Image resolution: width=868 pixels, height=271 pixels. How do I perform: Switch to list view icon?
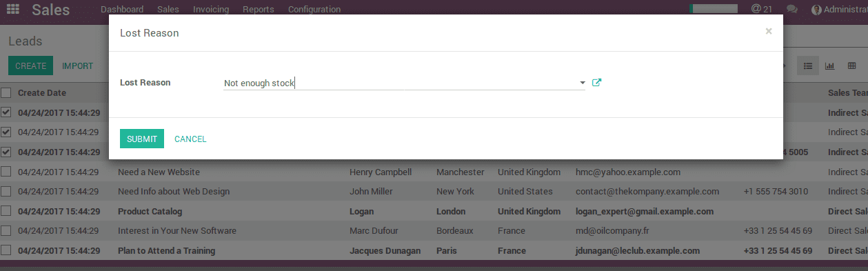[x=808, y=66]
